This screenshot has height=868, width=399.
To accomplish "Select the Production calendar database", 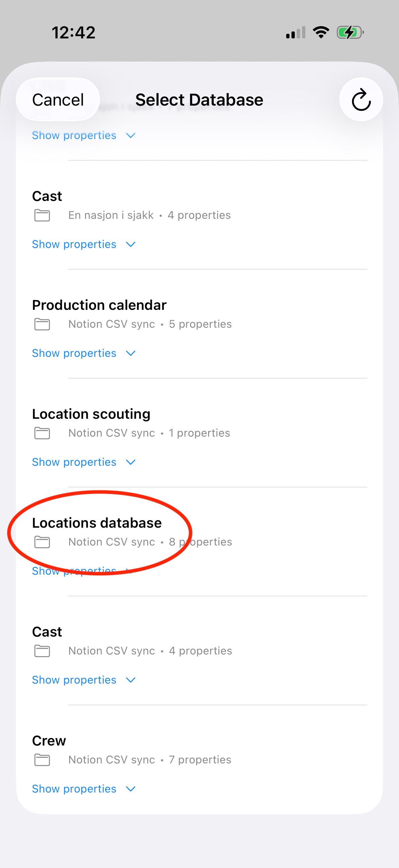I will (x=199, y=314).
